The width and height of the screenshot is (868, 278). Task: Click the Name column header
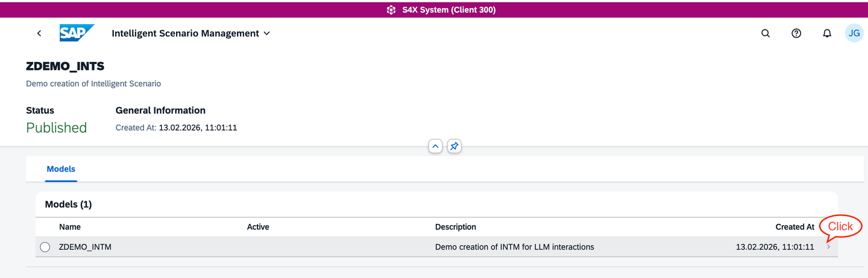click(x=70, y=227)
